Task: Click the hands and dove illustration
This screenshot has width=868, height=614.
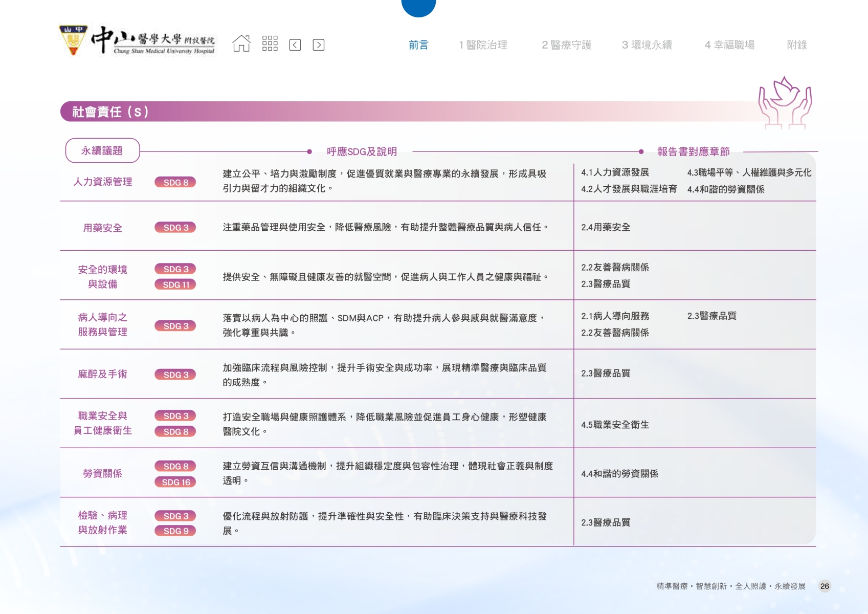Action: [x=785, y=103]
